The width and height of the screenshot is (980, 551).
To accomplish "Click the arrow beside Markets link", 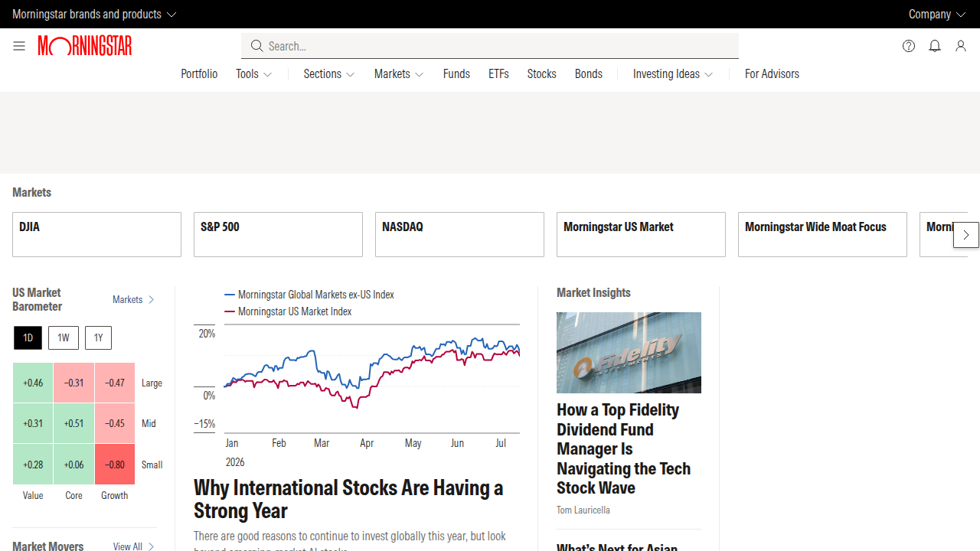I will 152,300.
